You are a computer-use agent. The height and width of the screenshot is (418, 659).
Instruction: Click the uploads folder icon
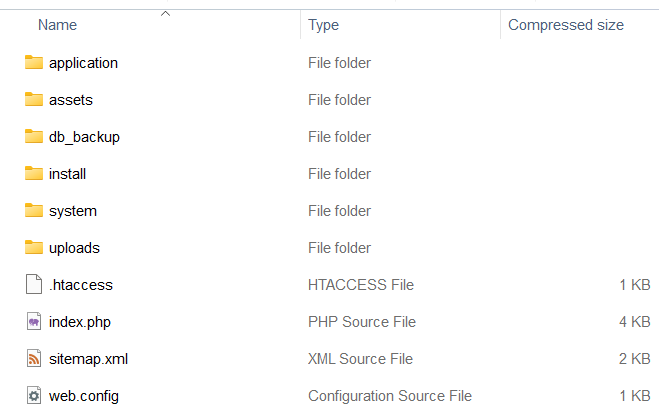[34, 247]
